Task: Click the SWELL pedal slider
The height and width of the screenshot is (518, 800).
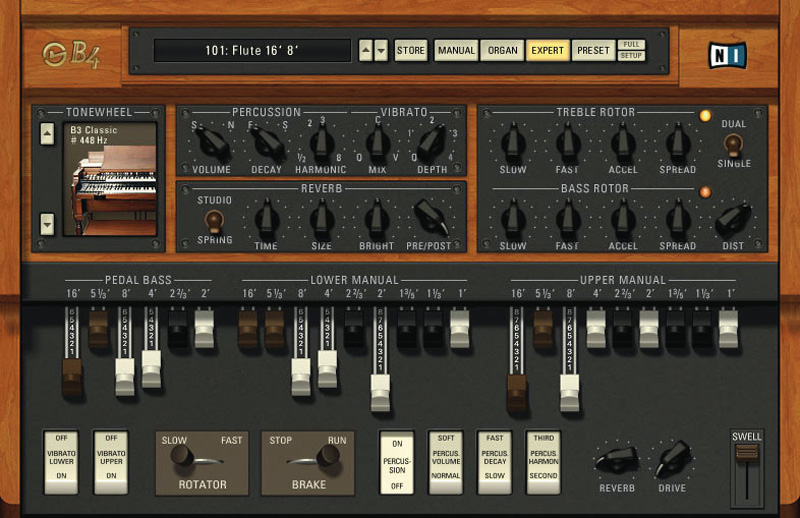Action: coord(746,452)
